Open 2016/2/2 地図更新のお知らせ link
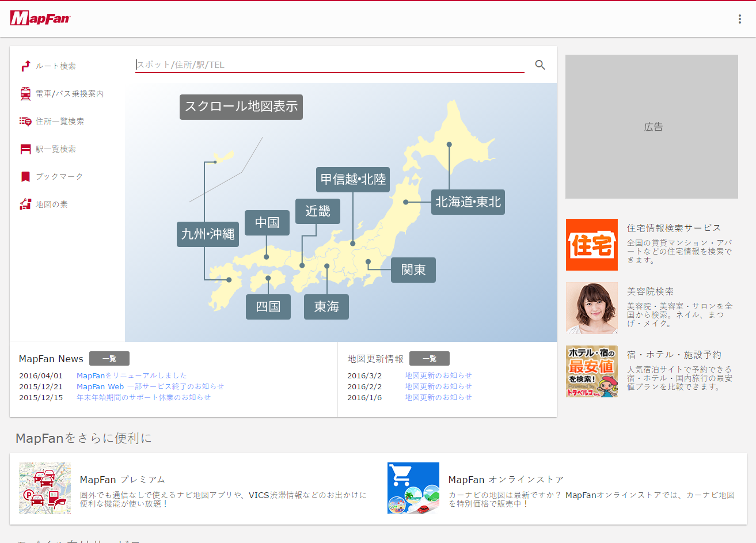 [x=438, y=386]
